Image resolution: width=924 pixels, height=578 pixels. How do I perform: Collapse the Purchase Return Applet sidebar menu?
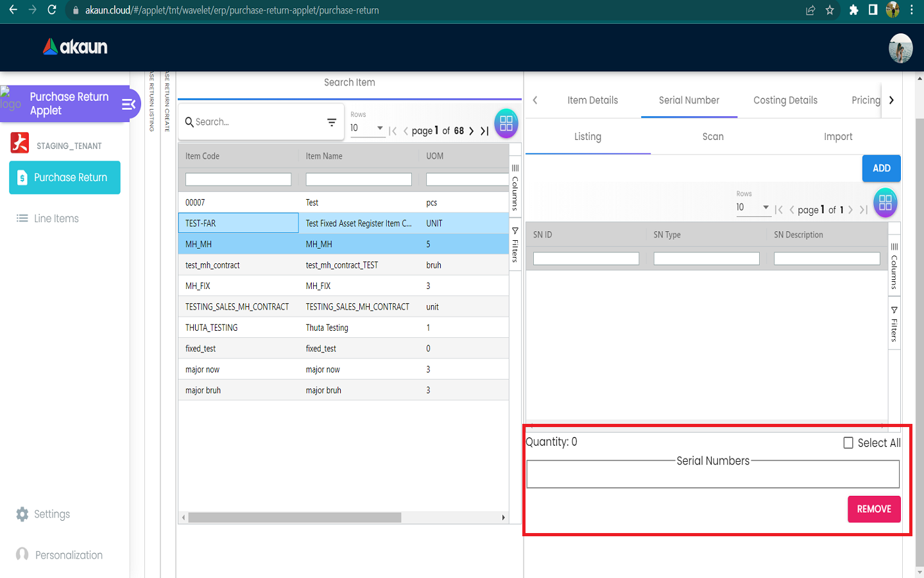pos(128,104)
